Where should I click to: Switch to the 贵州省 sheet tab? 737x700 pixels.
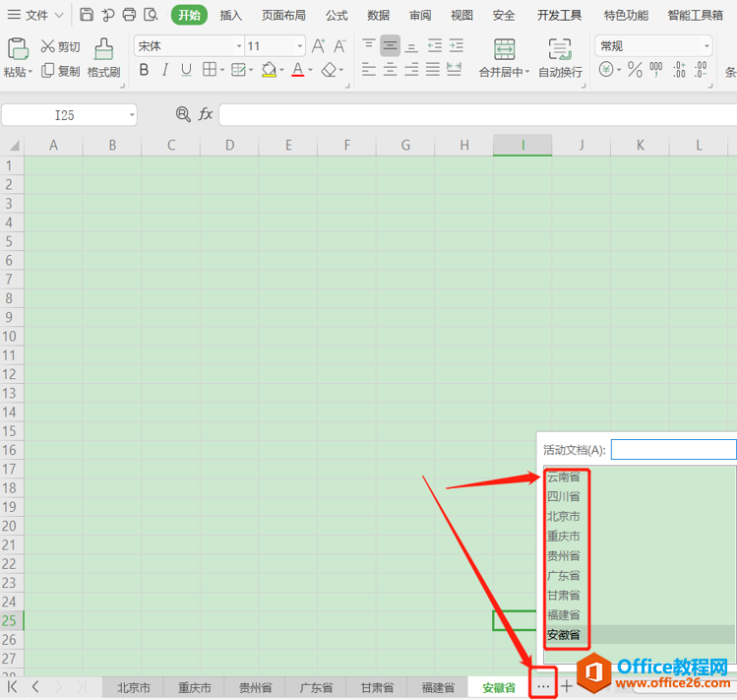click(255, 688)
